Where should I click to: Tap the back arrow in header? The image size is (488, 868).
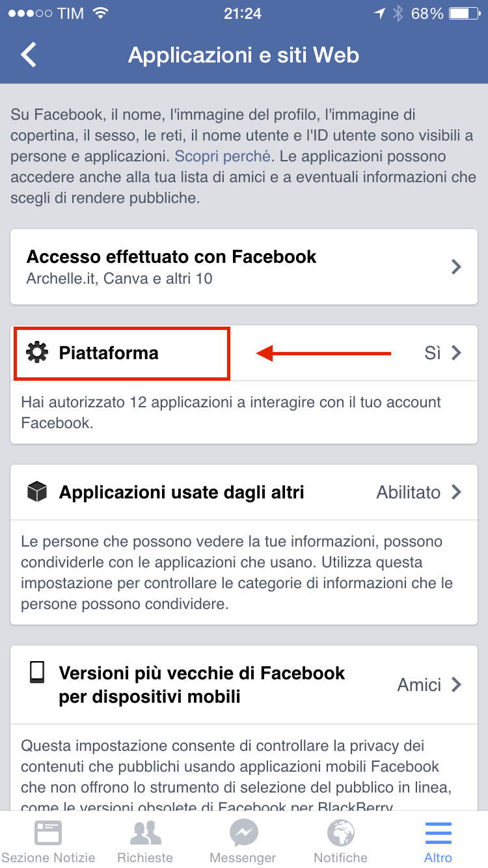tap(29, 55)
